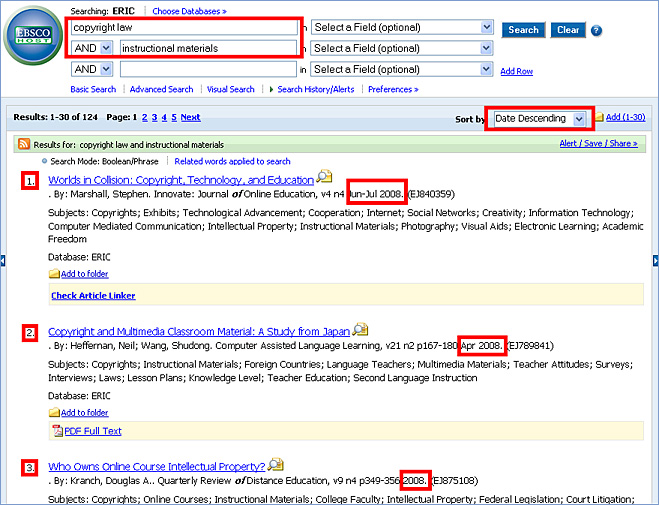Go to results page 5
Screen dimensions: 659x505
point(174,117)
